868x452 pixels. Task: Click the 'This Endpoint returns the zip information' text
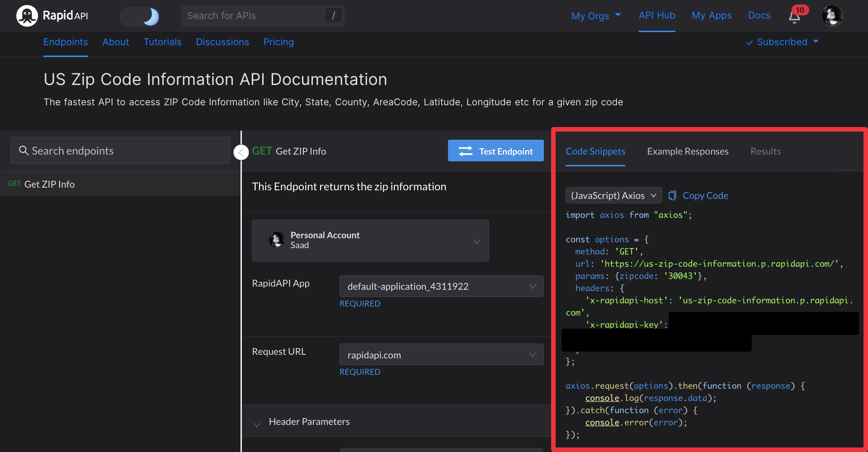pyautogui.click(x=349, y=187)
